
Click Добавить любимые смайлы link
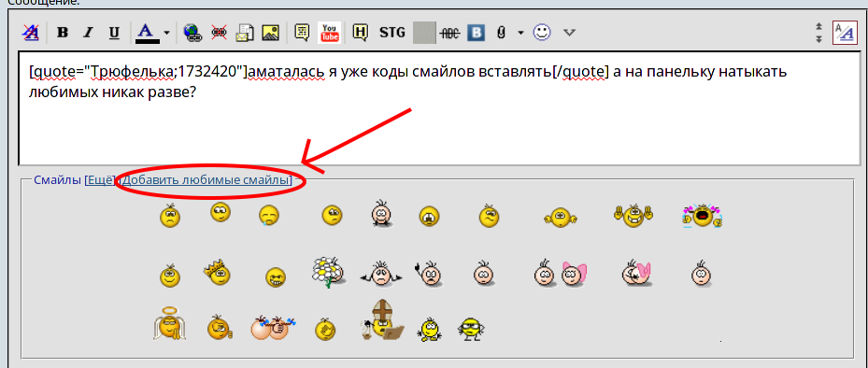coord(206,180)
